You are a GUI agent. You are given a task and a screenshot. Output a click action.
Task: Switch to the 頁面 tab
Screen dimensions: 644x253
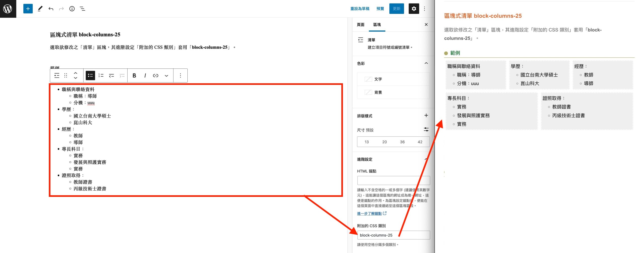(360, 25)
